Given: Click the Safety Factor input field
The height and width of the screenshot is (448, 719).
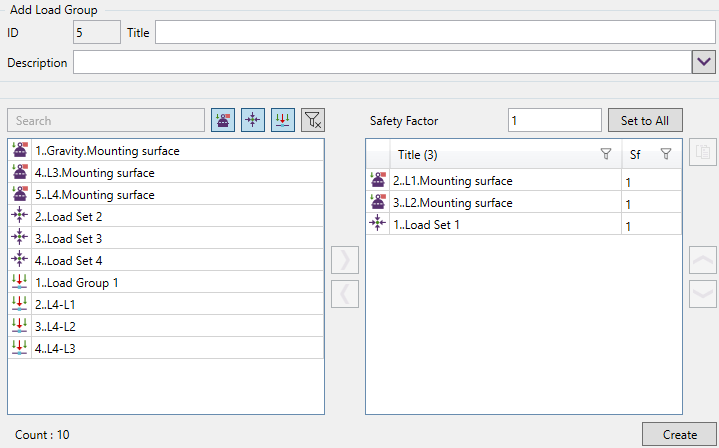Looking at the screenshot, I should [554, 121].
